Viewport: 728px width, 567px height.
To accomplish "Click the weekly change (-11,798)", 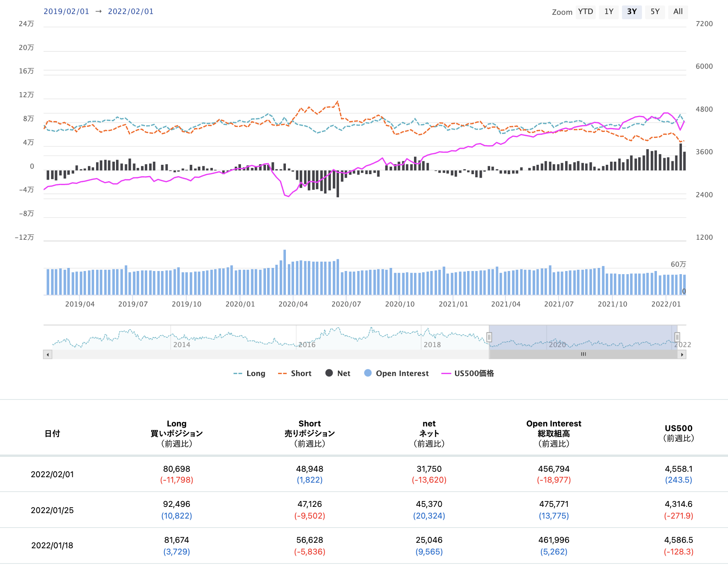I will click(177, 480).
